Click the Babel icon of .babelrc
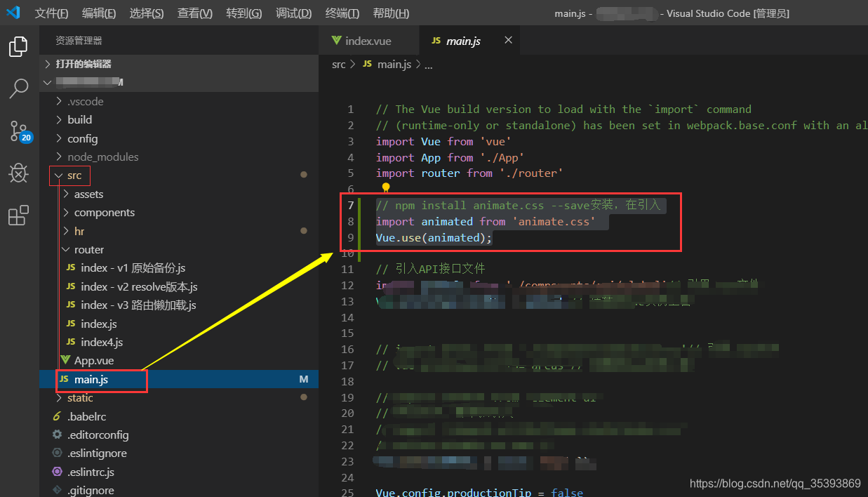868x497 pixels. click(58, 416)
